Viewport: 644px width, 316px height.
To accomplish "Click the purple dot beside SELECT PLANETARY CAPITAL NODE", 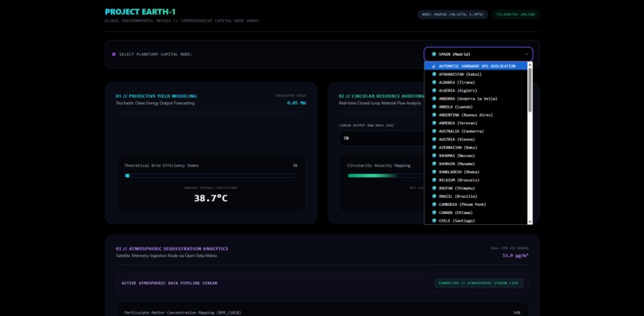I will coord(113,54).
